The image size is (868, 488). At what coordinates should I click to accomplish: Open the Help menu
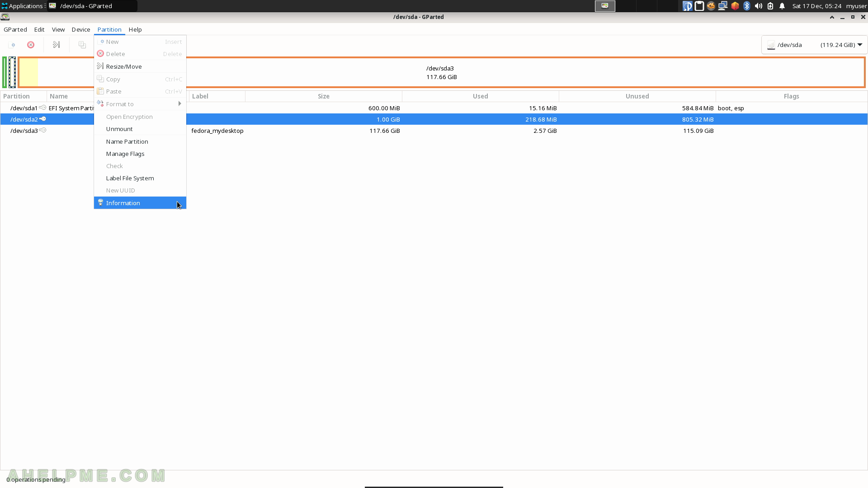click(x=135, y=29)
